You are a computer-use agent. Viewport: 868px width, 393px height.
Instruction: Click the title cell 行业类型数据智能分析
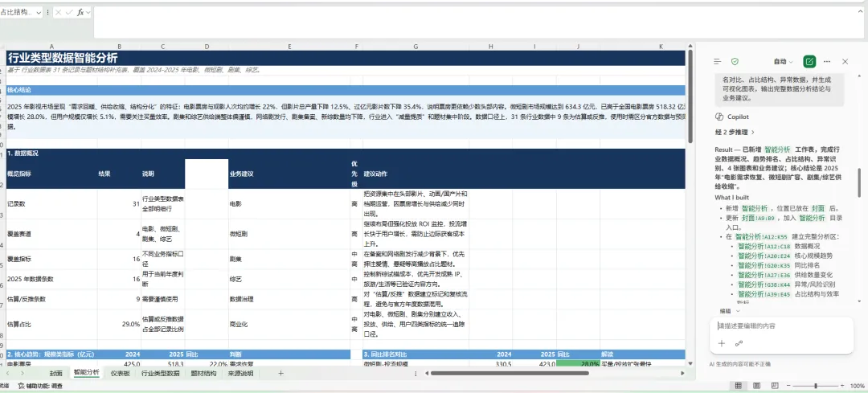point(346,58)
